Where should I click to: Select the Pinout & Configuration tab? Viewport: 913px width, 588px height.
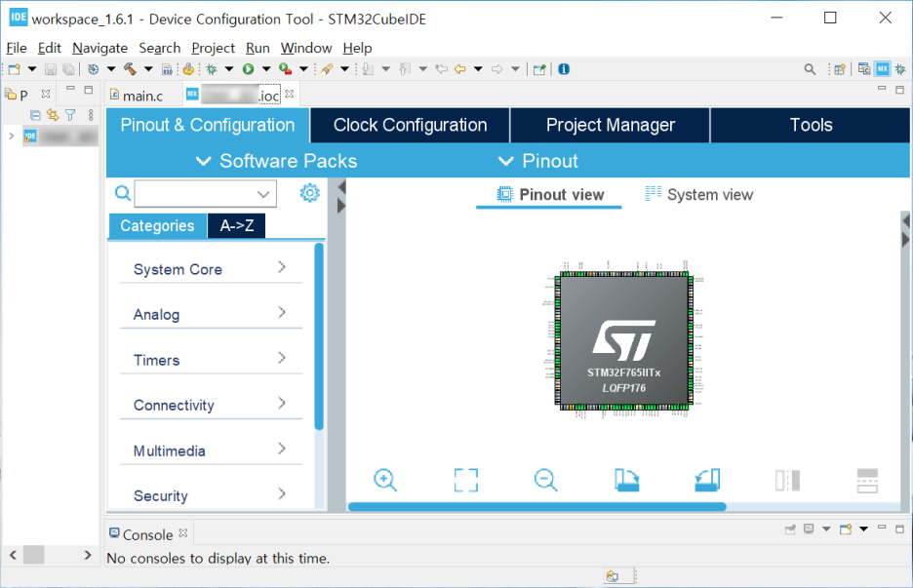208,125
